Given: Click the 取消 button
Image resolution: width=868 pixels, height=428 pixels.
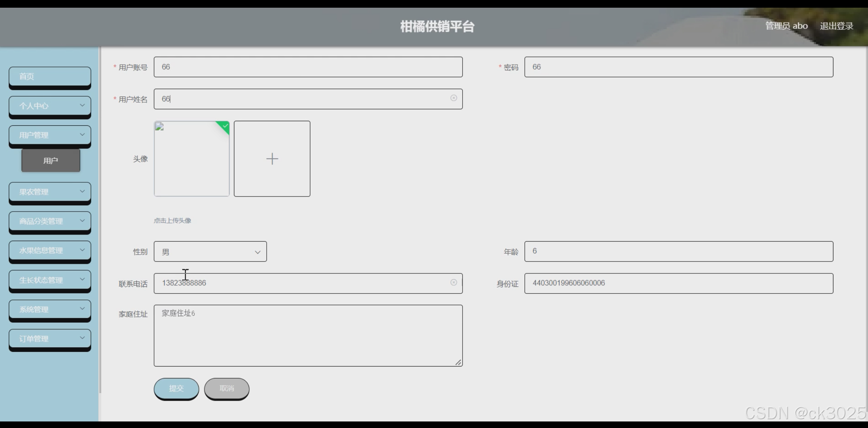Looking at the screenshot, I should (227, 388).
